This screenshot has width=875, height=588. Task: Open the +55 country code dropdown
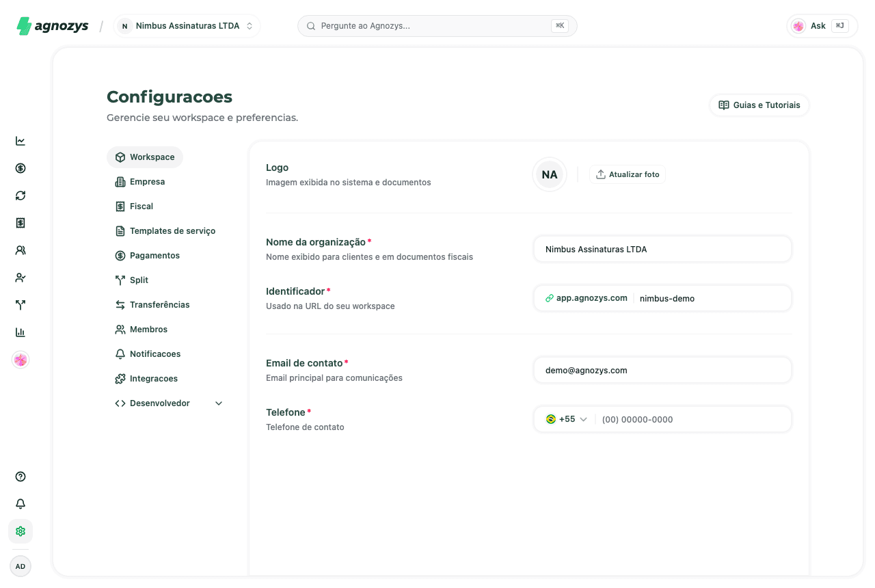[x=567, y=419]
